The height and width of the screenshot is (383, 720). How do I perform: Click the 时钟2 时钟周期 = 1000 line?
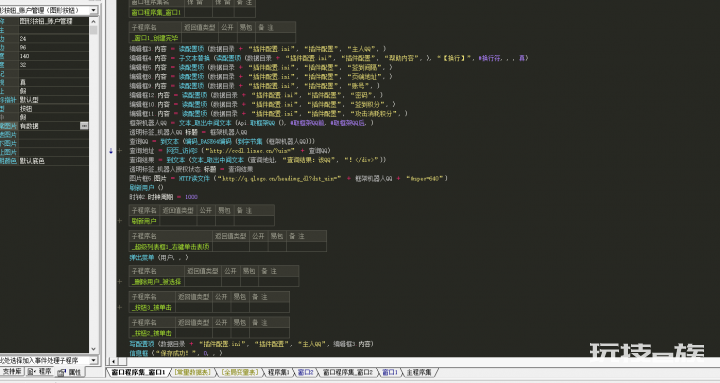[x=163, y=197]
